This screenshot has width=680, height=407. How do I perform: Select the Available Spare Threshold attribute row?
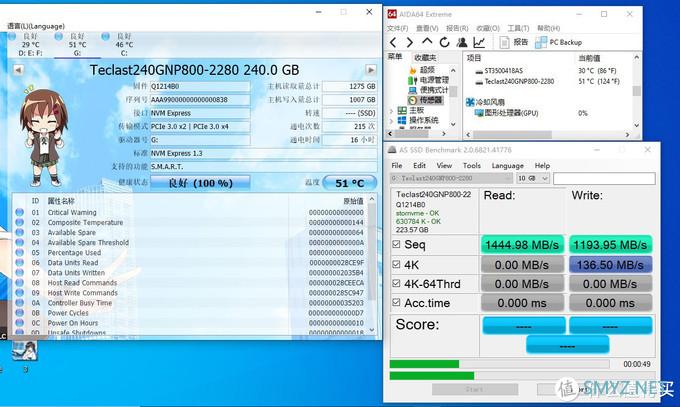[x=190, y=243]
